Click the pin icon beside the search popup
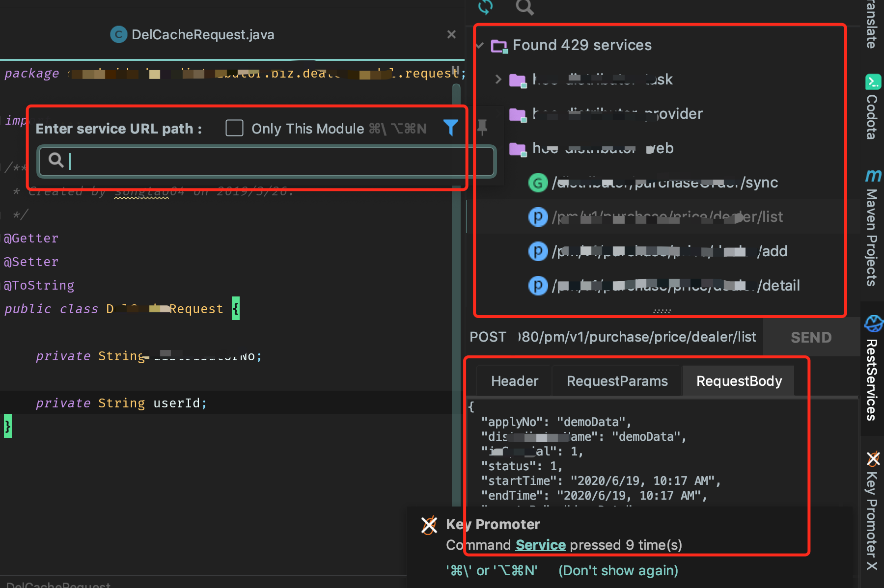 [x=482, y=127]
